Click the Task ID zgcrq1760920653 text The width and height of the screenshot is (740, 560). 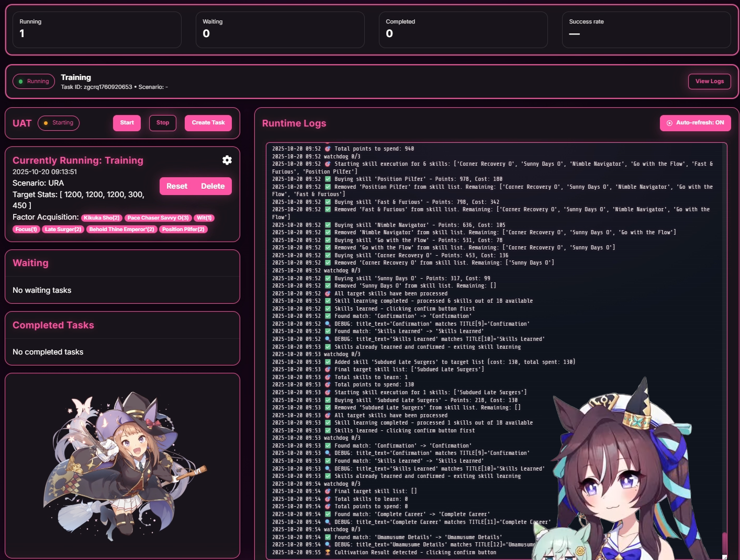(96, 87)
